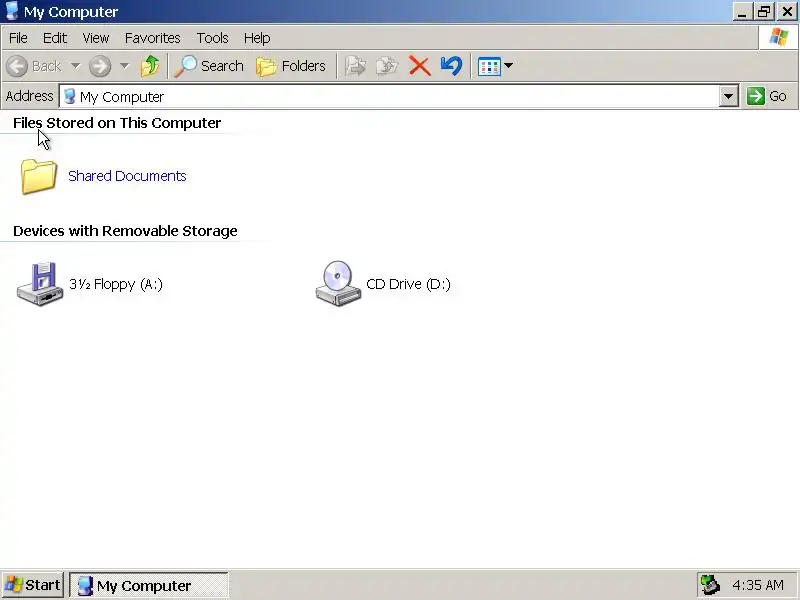Click the Files Stored on This Computer heading
The width and height of the screenshot is (800, 600).
click(117, 123)
